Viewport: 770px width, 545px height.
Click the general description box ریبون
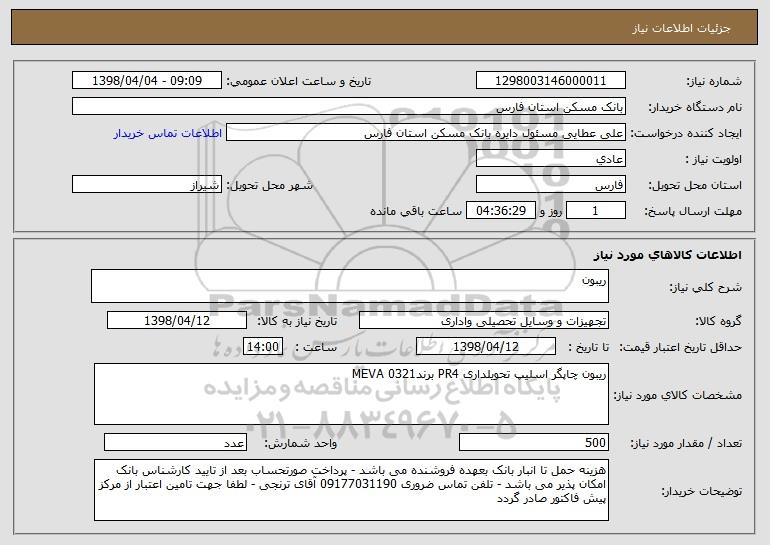tap(350, 286)
